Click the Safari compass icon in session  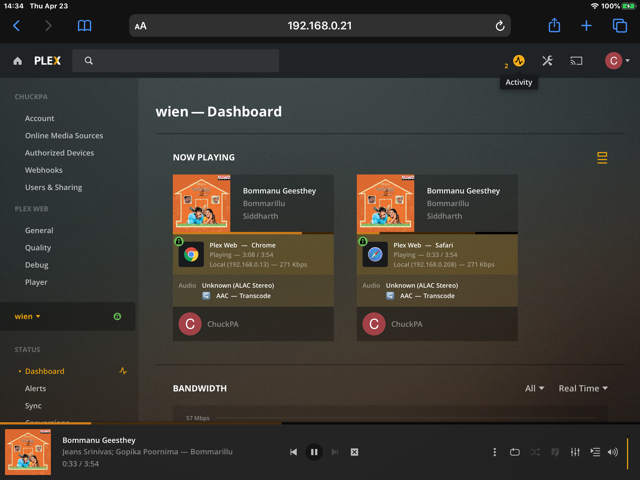375,254
